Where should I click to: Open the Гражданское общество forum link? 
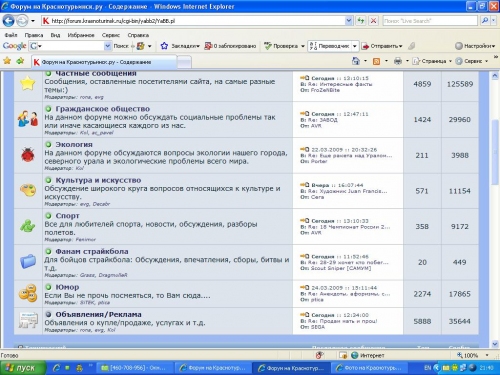103,109
